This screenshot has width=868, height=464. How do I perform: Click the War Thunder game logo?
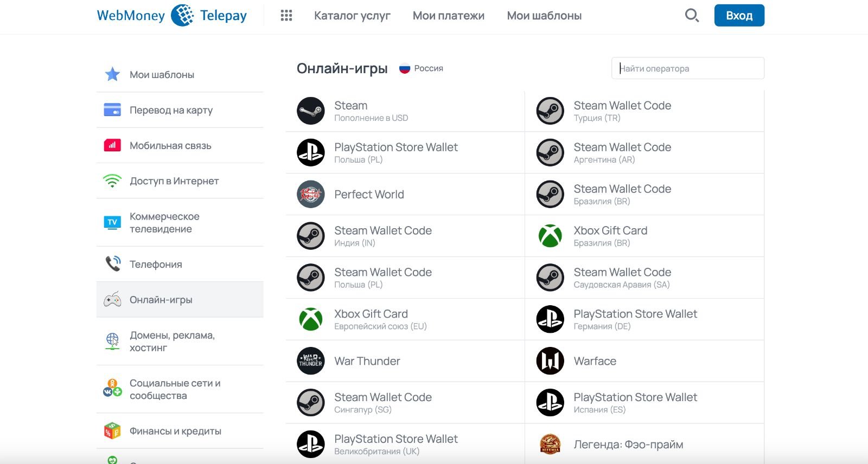[x=311, y=361]
